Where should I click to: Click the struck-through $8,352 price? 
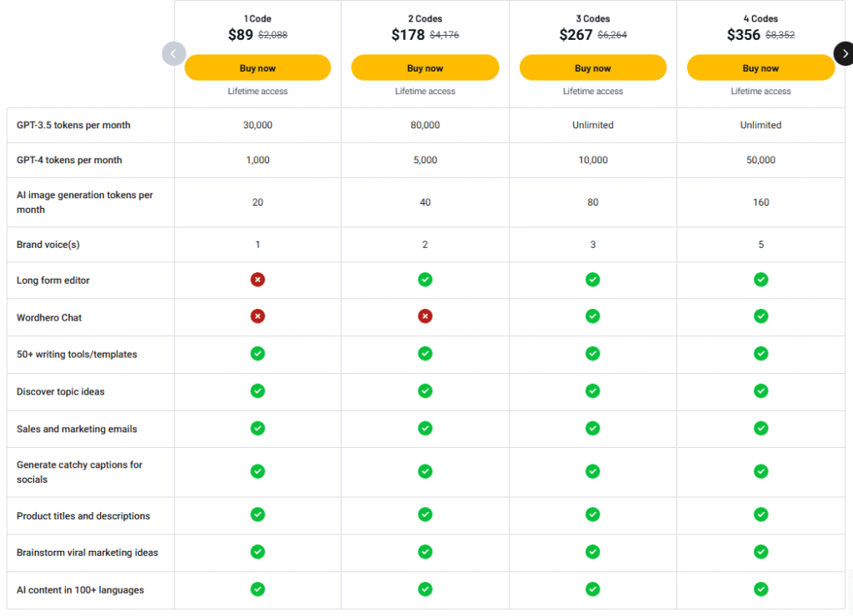click(x=780, y=35)
